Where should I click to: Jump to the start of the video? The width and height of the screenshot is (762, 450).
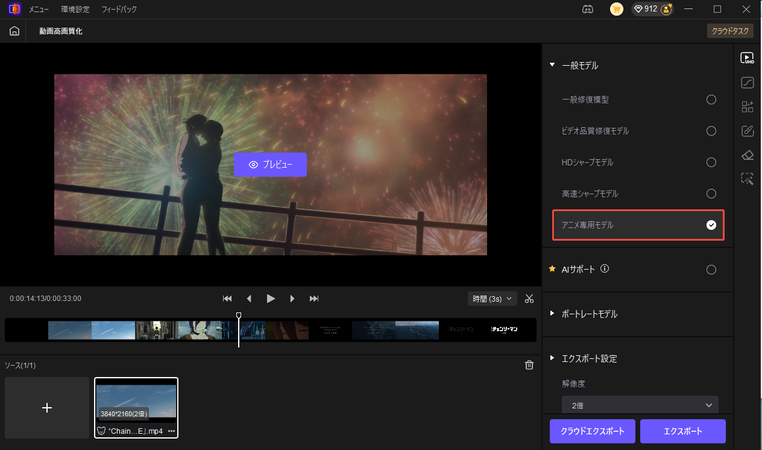tap(227, 298)
